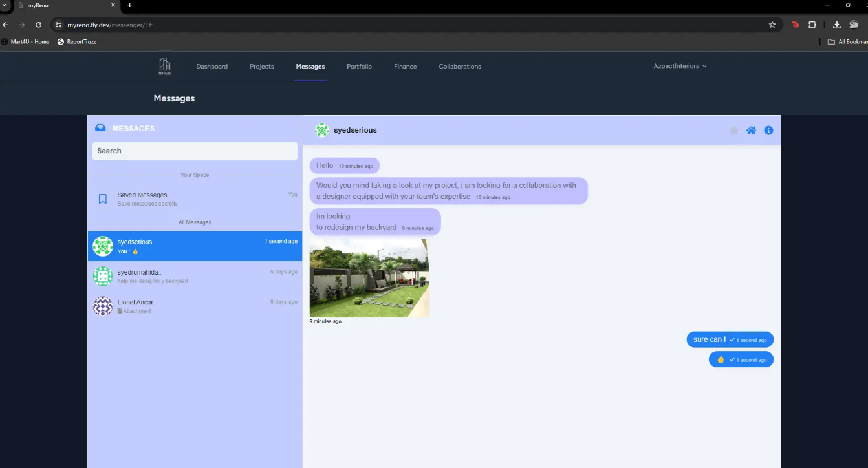The width and height of the screenshot is (868, 468).
Task: Click the browser reload button
Action: point(39,25)
